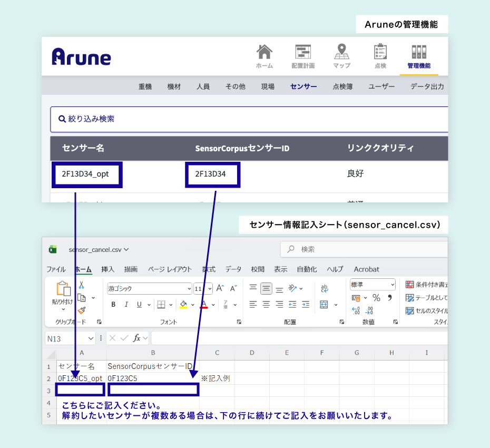Viewport: 490px width, 448px height.
Task: Open the 游ゴシック font name dropdown
Action: (x=189, y=289)
